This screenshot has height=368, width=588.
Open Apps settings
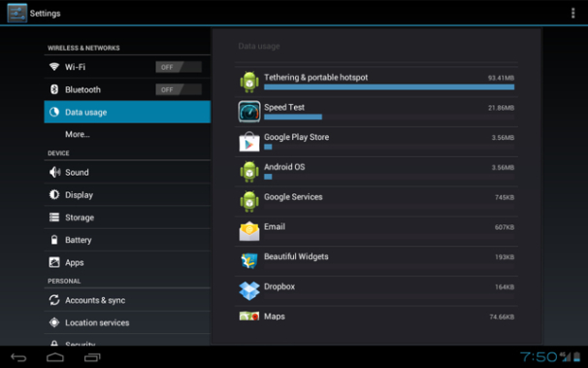point(127,262)
